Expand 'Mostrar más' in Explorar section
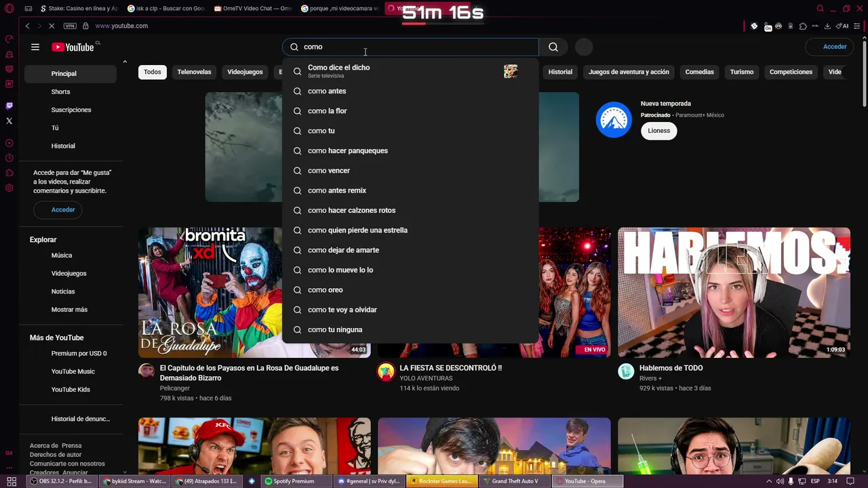 point(69,310)
